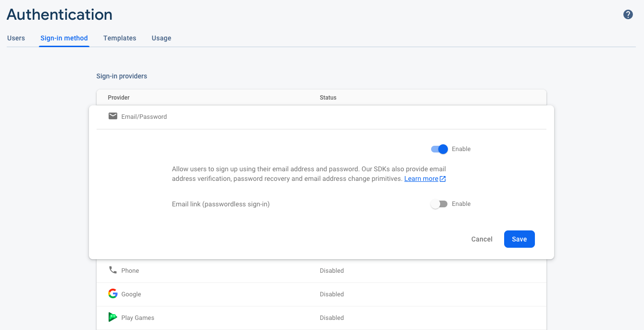
Task: Click the Email/Password envelope icon
Action: pos(113,116)
